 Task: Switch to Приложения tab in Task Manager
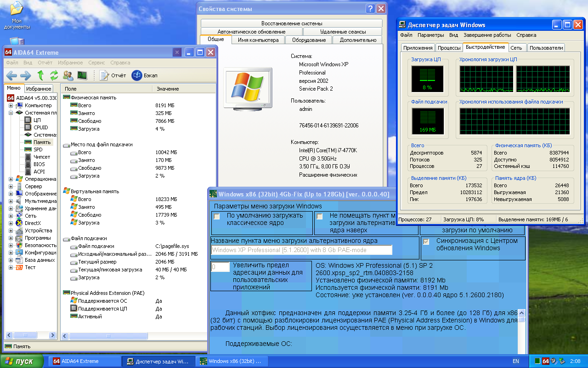coord(418,48)
